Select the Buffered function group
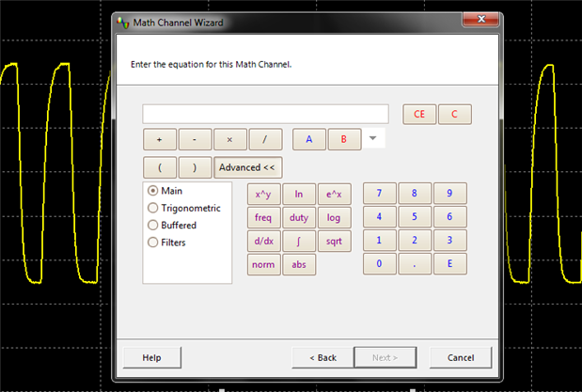Screen dimensions: 582x392 (172, 225)
